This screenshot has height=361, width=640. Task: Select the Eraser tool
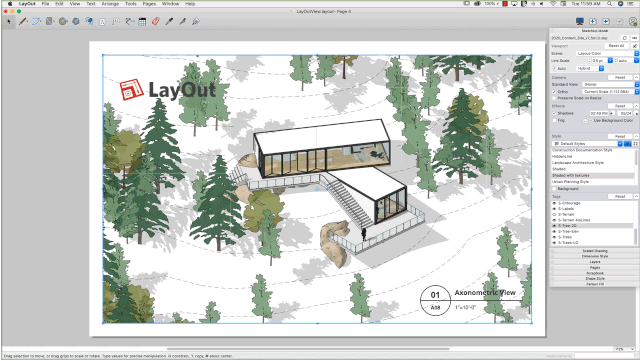[156, 21]
